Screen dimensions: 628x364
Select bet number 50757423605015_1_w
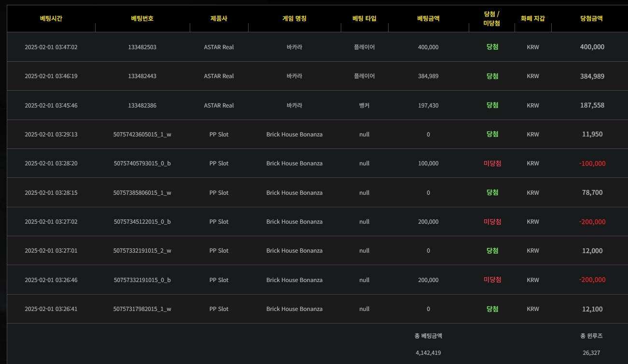coord(142,135)
